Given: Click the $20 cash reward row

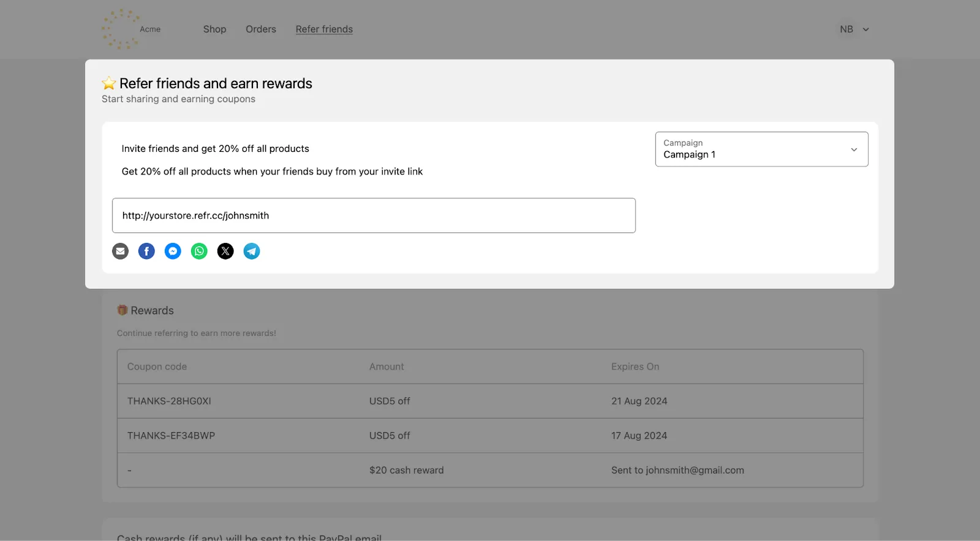Looking at the screenshot, I should [490, 470].
